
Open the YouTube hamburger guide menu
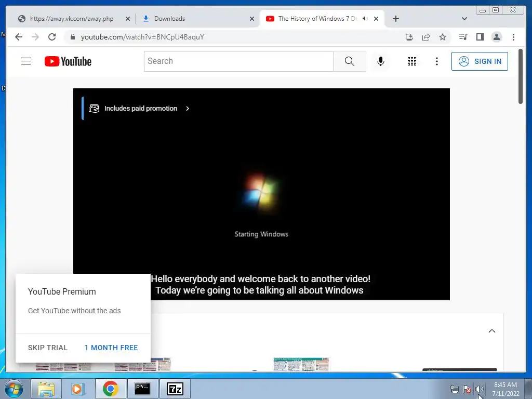26,61
